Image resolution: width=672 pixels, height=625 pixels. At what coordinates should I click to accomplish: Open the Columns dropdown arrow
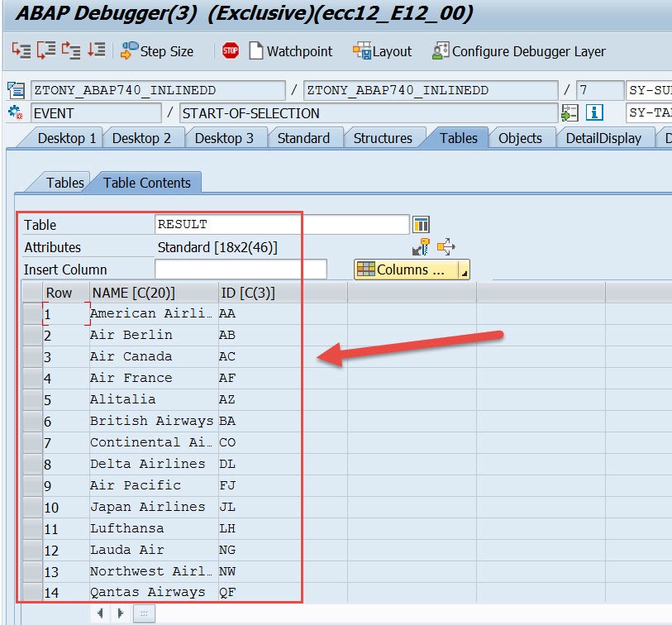(x=464, y=270)
